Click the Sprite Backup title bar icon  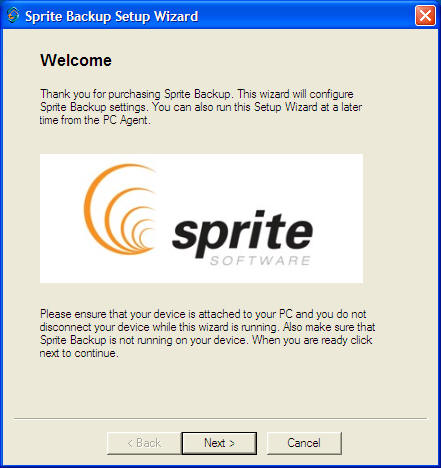click(13, 16)
